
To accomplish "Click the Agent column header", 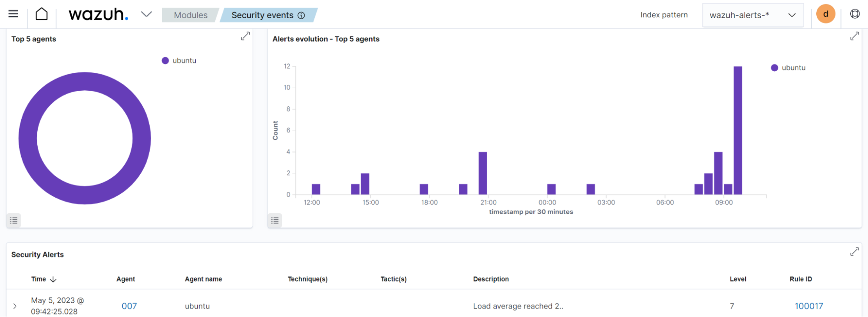I will tap(125, 279).
